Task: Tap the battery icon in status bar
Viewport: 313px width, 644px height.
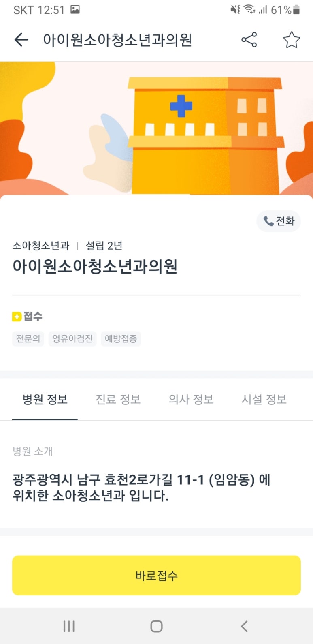Action: (296, 10)
